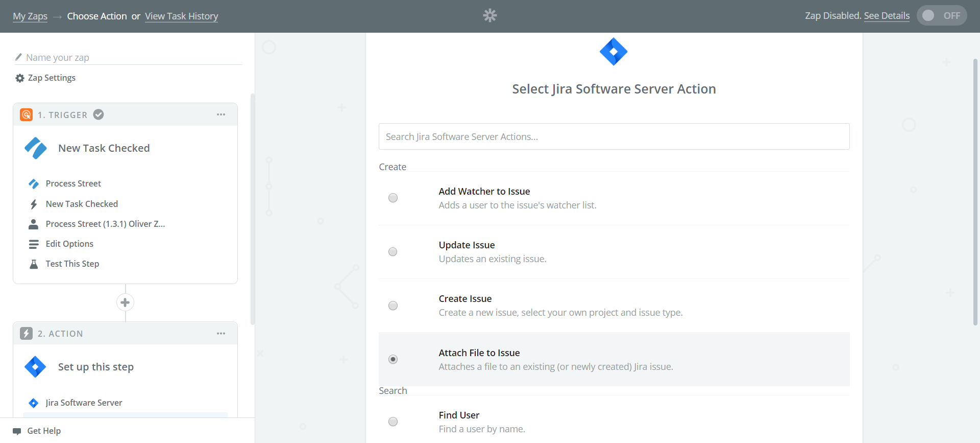
Task: Click the Add Watcher to Issue title
Action: pos(484,191)
